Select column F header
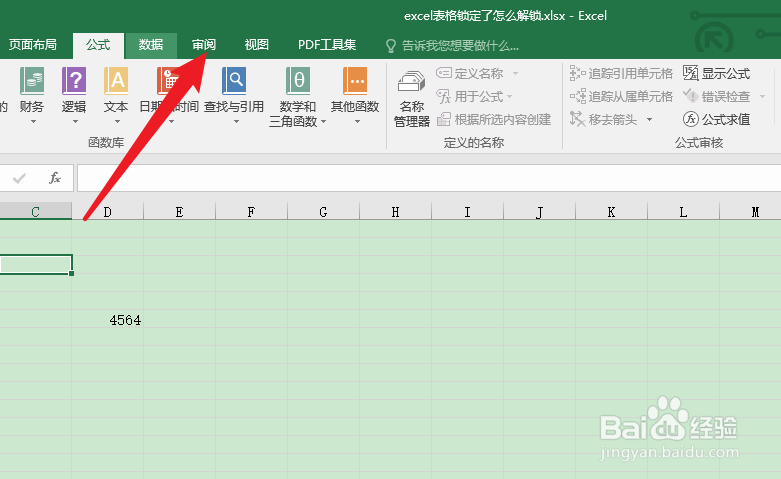The height and width of the screenshot is (479, 781). point(252,212)
